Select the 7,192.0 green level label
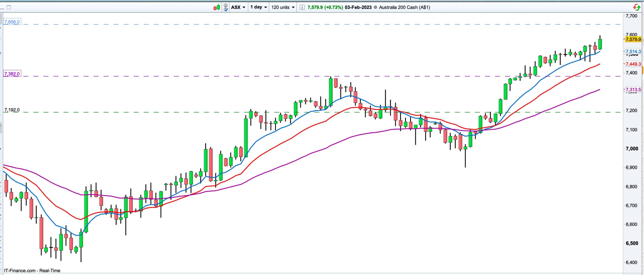 [x=12, y=110]
